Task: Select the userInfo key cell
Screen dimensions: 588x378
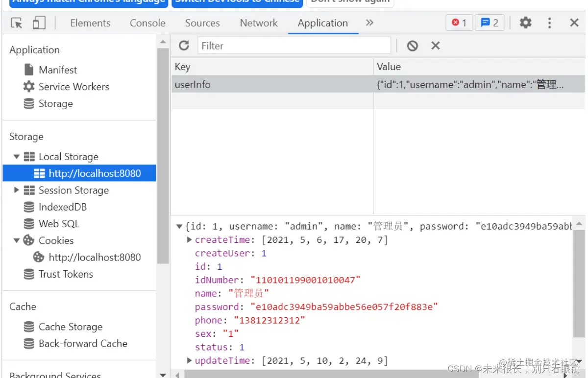Action: pyautogui.click(x=272, y=84)
